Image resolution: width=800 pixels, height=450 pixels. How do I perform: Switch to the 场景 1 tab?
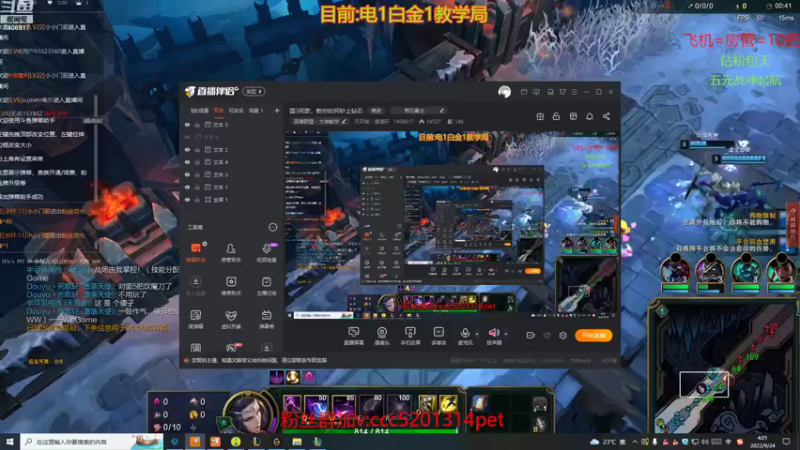(256, 111)
